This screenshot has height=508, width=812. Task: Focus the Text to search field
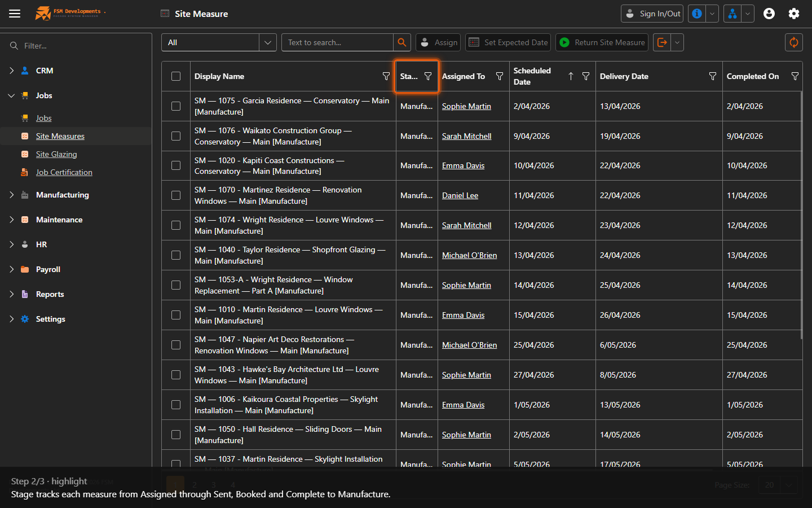337,42
